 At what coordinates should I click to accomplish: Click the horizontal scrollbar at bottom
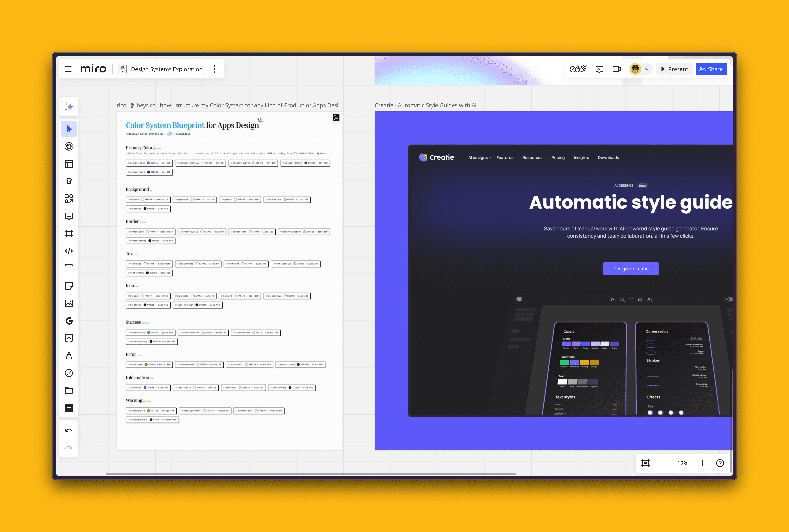[310, 474]
